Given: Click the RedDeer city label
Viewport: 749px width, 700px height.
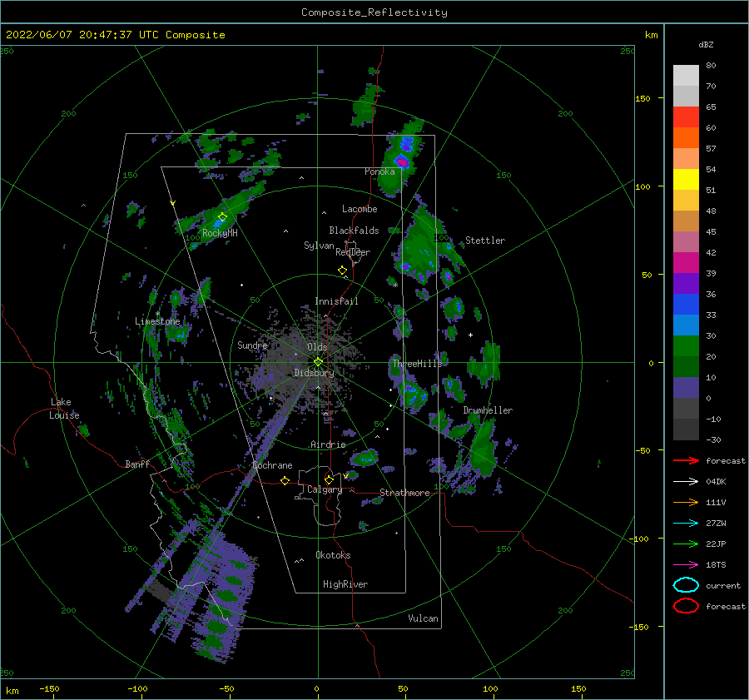Looking at the screenshot, I should (353, 252).
